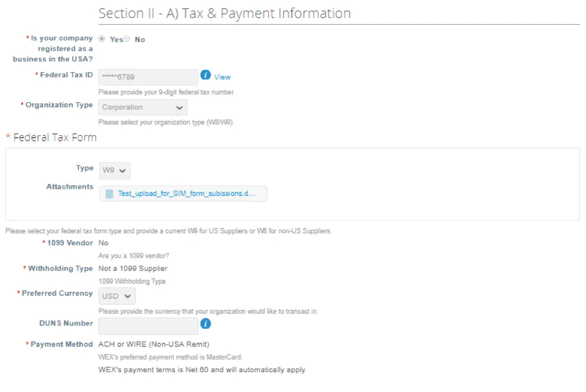This screenshot has height=392, width=586.
Task: Click the currency transaction hint text
Action: click(x=208, y=311)
